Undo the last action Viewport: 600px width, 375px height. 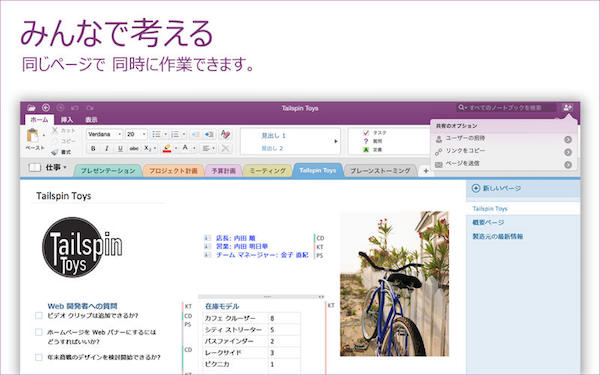click(x=75, y=108)
